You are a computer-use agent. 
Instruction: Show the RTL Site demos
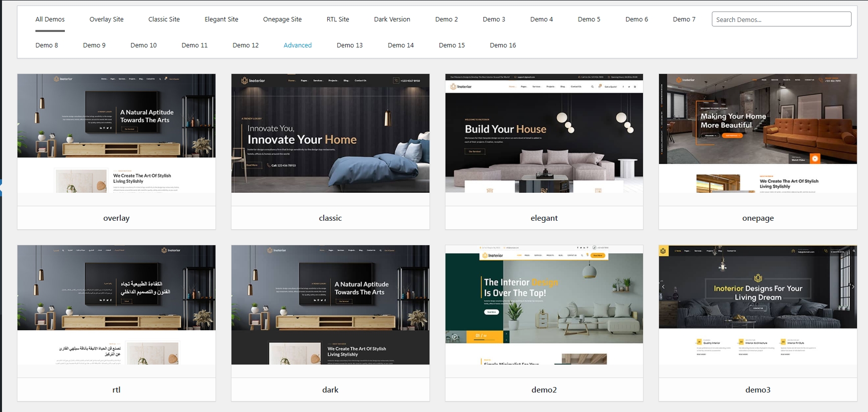pos(338,19)
